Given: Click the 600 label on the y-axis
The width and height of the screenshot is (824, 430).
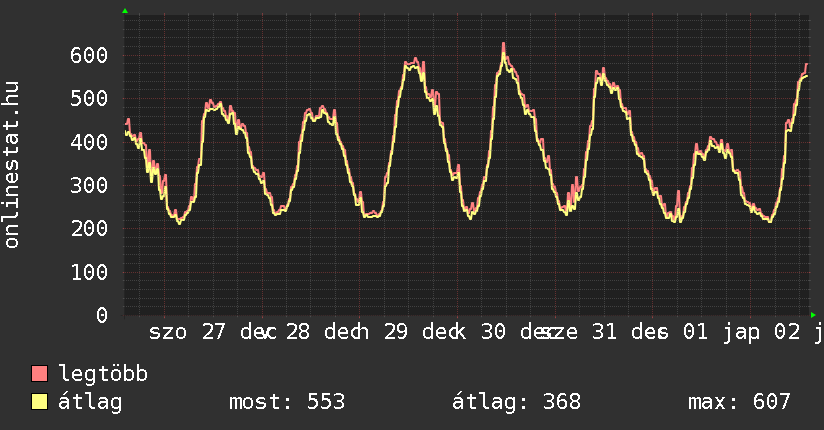Looking at the screenshot, I should click(x=89, y=55).
